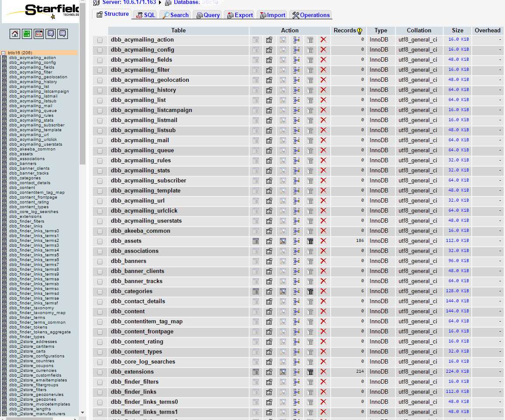Screen dimensions: 505x420
Task: Click the 224.0 KiB size of dbb_extensions
Action: 457,371
